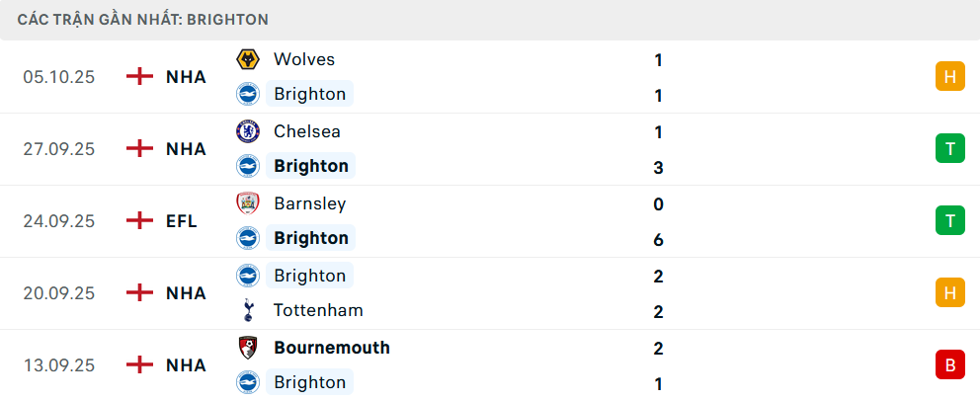Click England flag beside 24.09.25 EFL
Viewport: 980px width, 401px height.
point(140,221)
